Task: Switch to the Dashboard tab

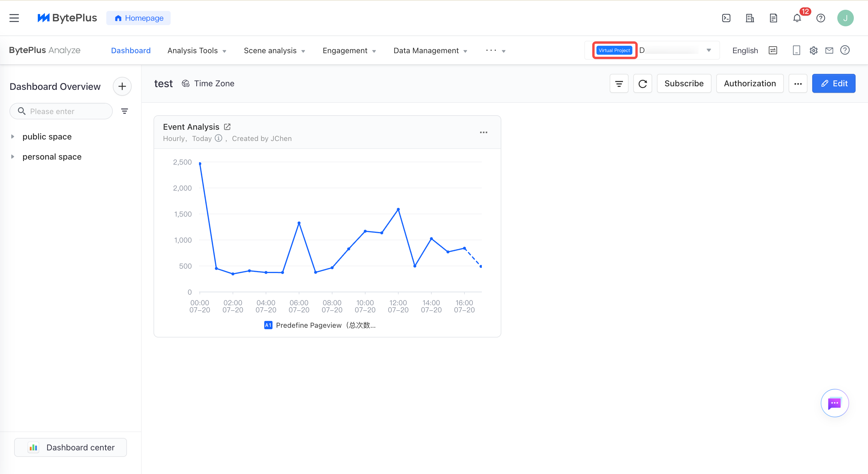Action: (x=131, y=51)
